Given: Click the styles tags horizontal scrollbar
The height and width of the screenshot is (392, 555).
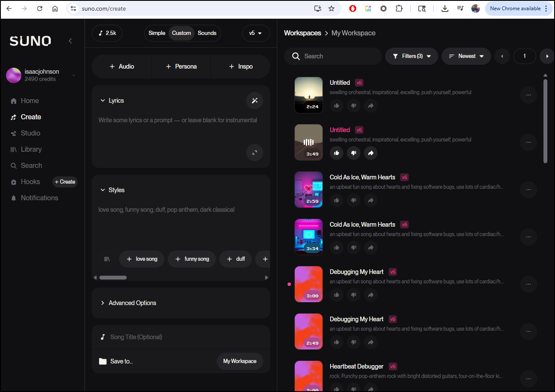Looking at the screenshot, I should 113,277.
